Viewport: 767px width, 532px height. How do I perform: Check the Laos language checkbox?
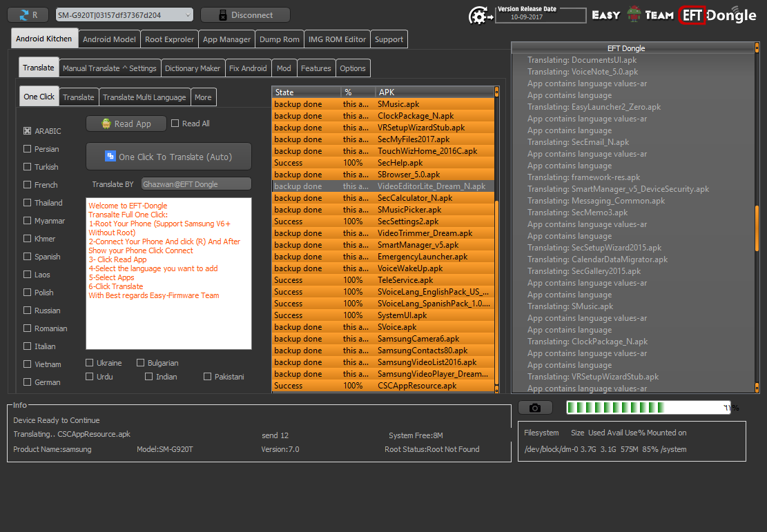tap(28, 275)
